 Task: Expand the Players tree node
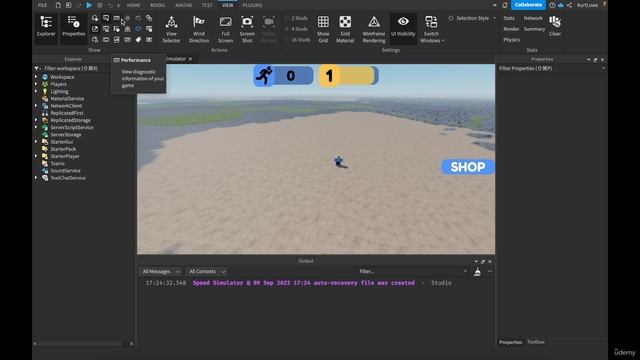click(36, 84)
